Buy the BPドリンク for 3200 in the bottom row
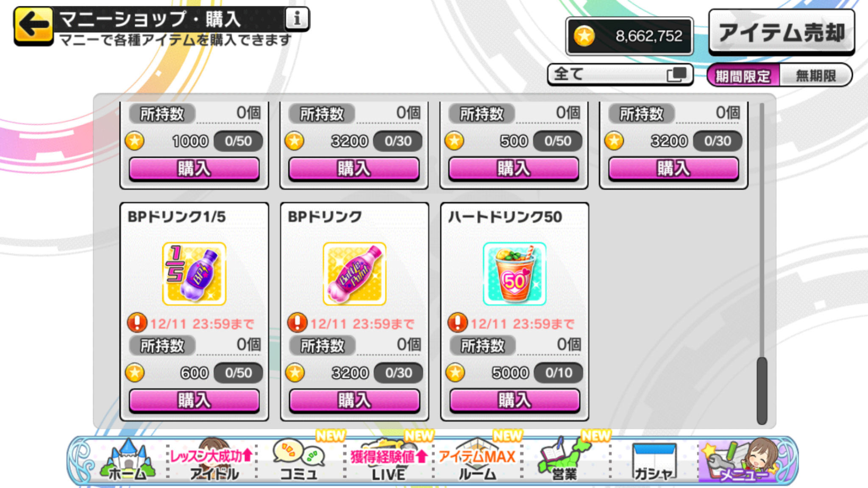The height and width of the screenshot is (488, 868). pos(354,400)
